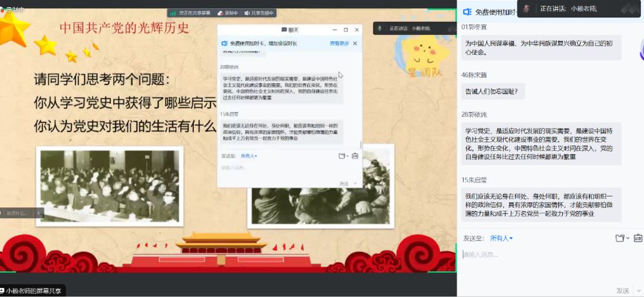
Task: Click the slide title 中国共产党的光辉历史
Action: pos(124,28)
